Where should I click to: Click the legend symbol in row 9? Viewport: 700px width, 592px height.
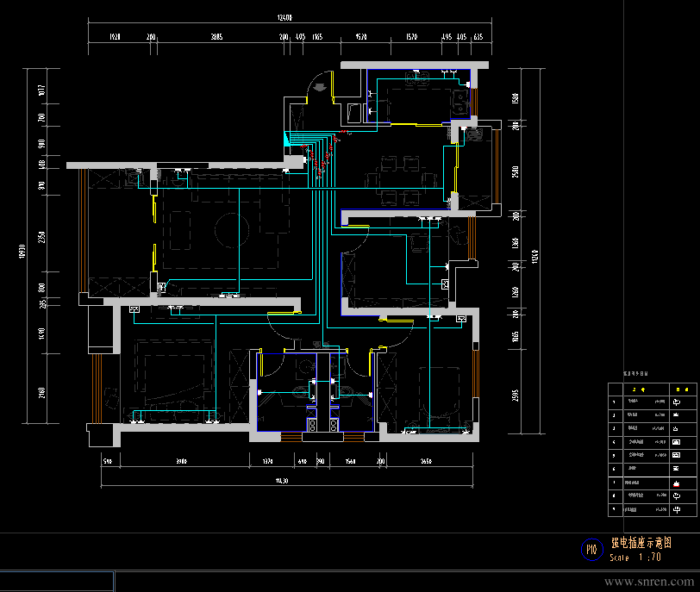(677, 509)
